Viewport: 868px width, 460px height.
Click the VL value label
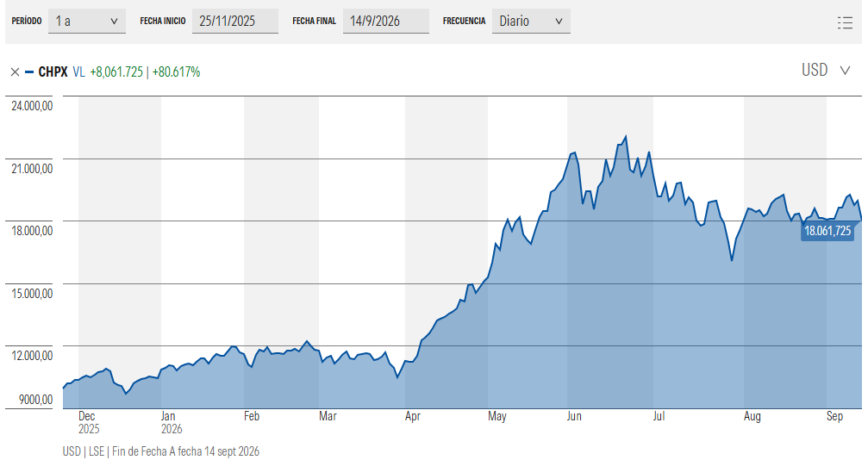(79, 72)
